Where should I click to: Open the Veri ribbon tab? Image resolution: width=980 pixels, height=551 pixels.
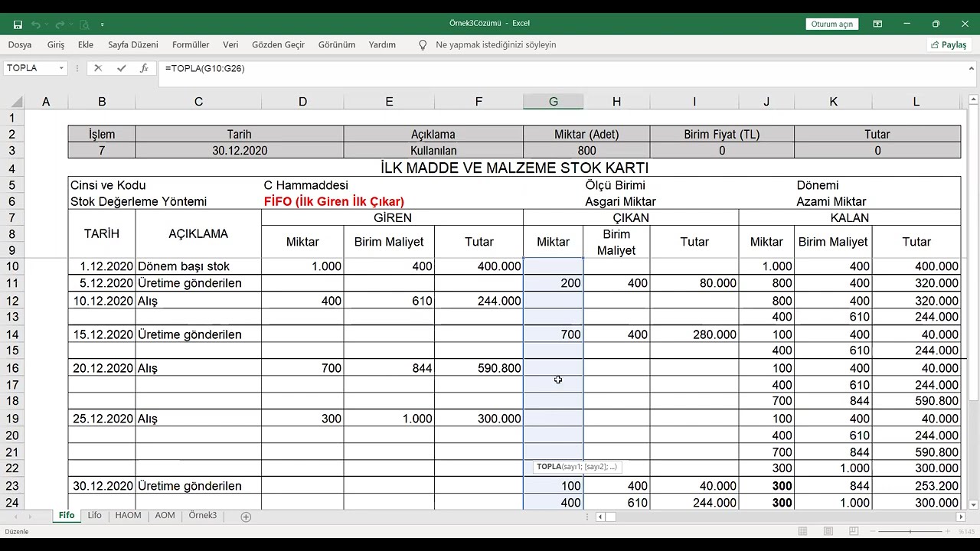[x=230, y=45]
